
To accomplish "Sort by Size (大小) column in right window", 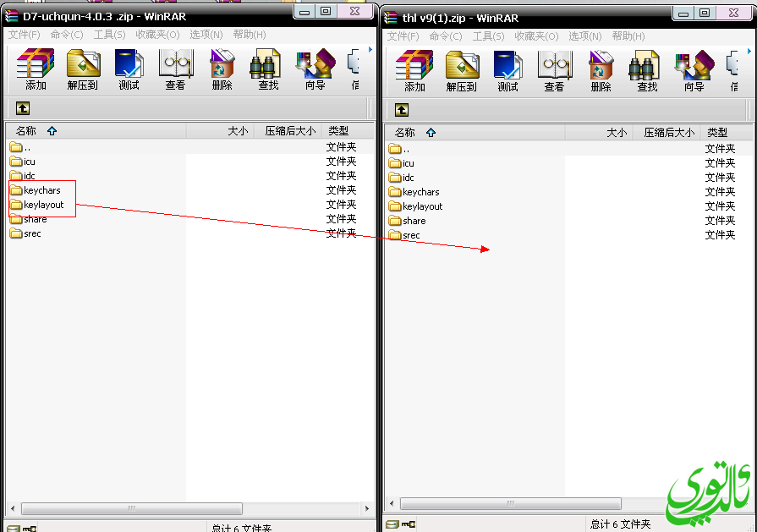I will pos(617,133).
